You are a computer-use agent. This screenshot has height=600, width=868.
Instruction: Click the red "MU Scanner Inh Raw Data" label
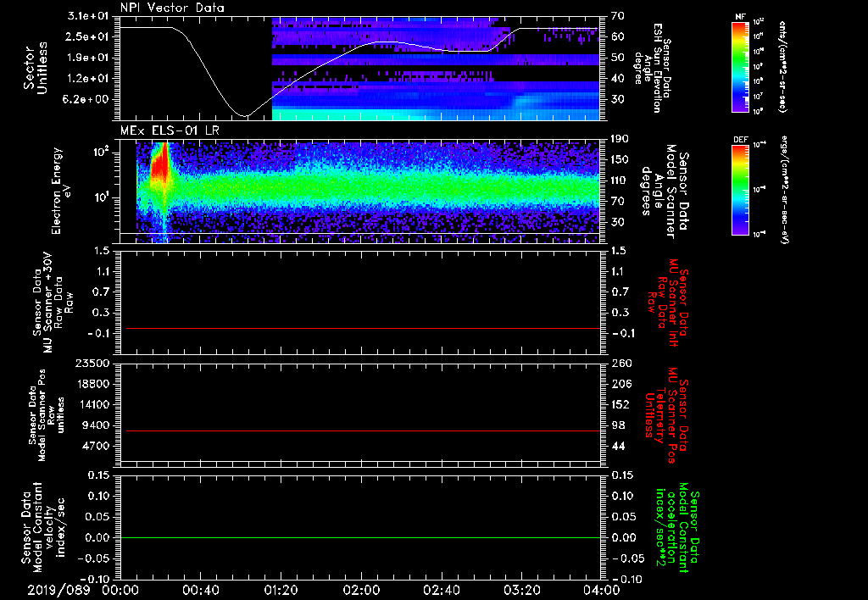pyautogui.click(x=666, y=303)
